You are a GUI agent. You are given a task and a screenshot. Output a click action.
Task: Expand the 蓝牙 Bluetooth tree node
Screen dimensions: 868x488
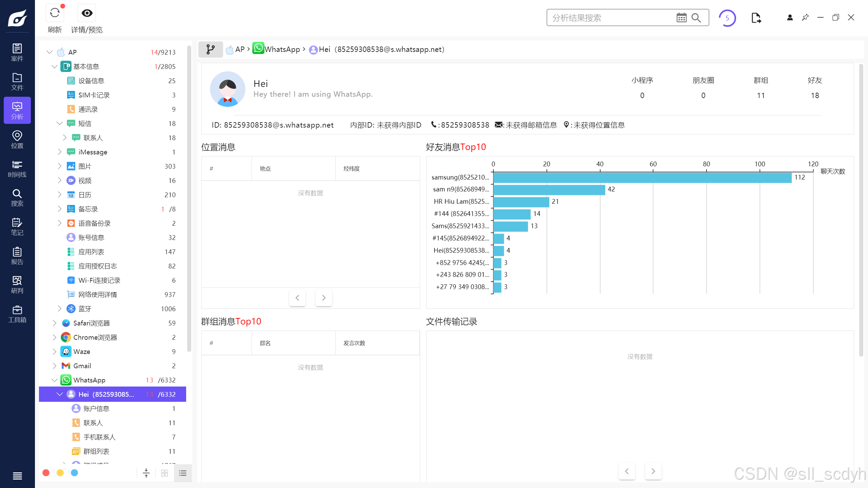(59, 308)
